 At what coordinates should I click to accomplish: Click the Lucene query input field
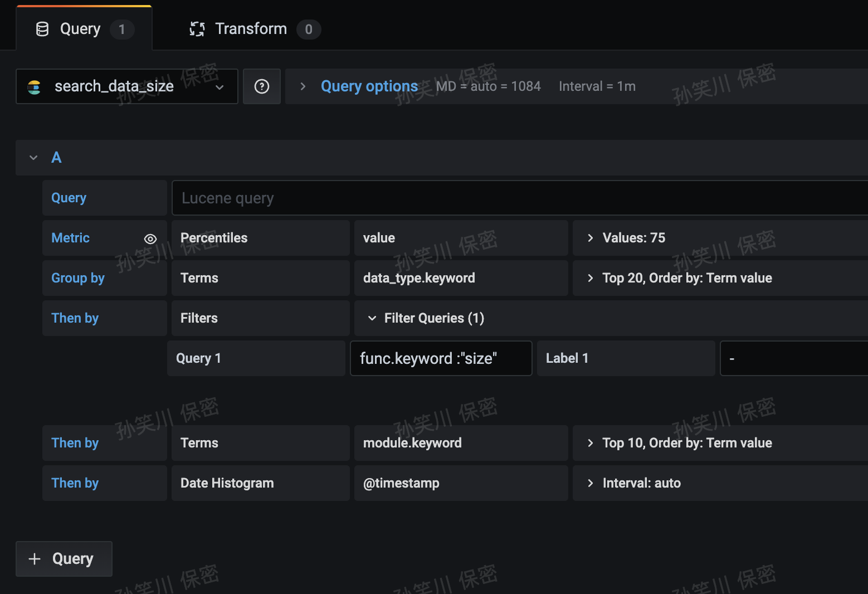[x=520, y=198]
